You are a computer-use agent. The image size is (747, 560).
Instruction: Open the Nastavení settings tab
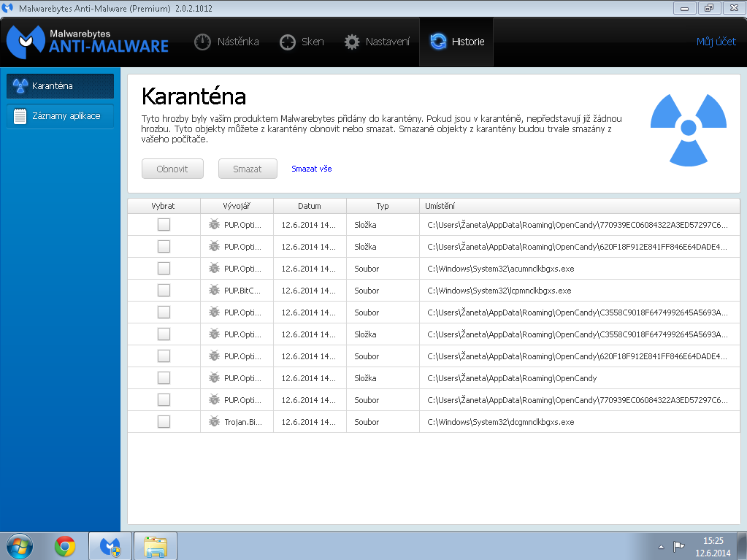click(x=377, y=42)
